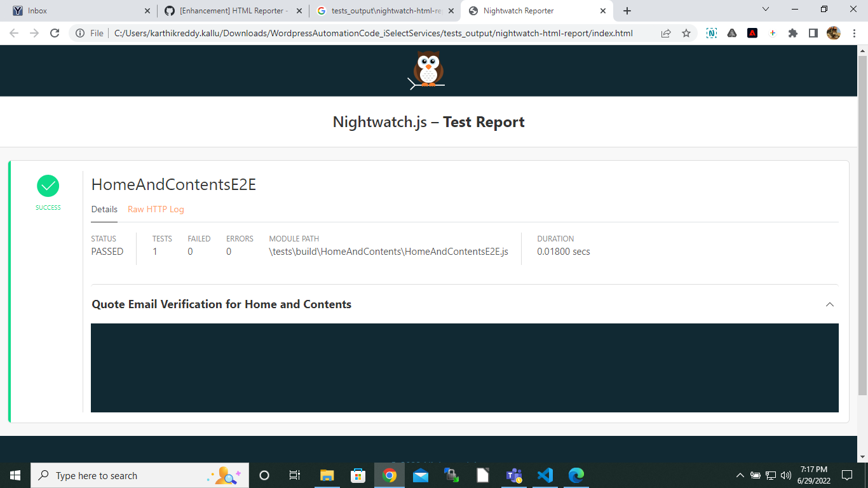Open a new browser tab
This screenshot has height=488, width=868.
(627, 10)
